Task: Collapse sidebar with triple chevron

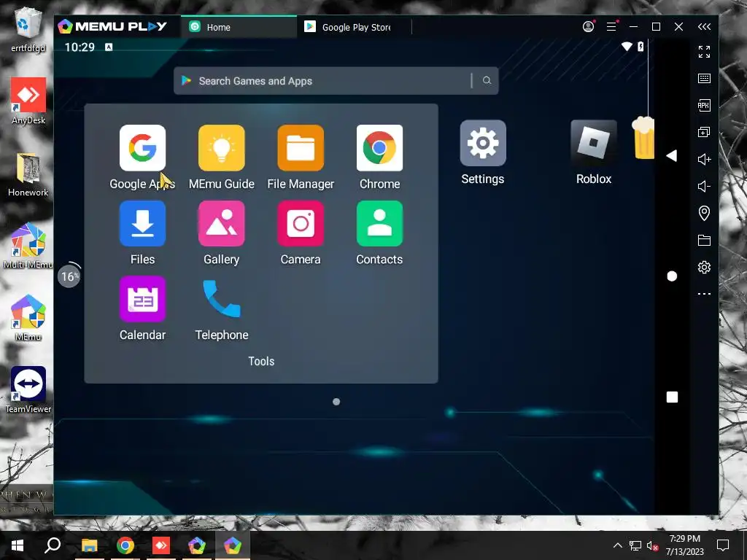Action: pos(704,27)
